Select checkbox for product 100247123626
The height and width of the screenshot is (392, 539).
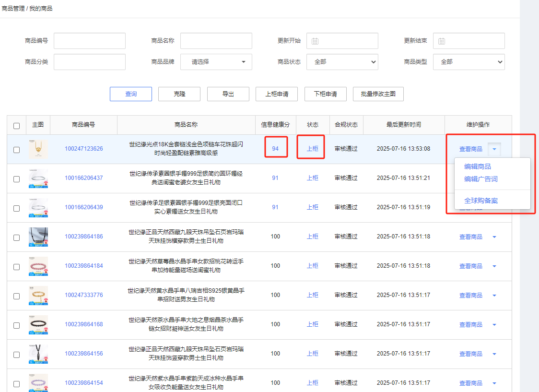(17, 150)
